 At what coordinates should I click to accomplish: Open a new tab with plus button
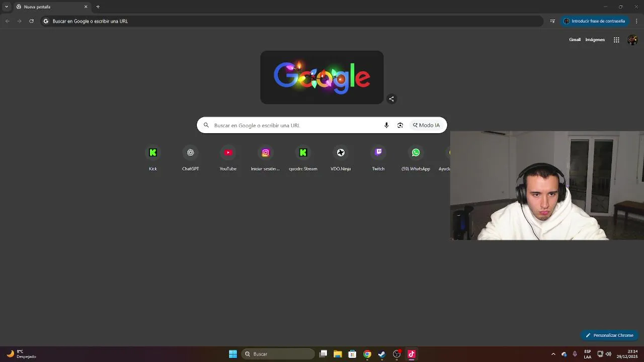98,7
